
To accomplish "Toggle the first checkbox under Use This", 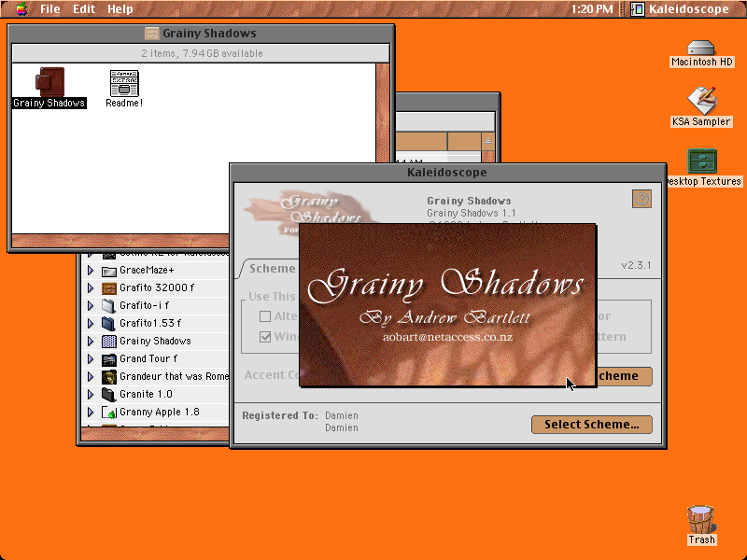I will point(265,315).
